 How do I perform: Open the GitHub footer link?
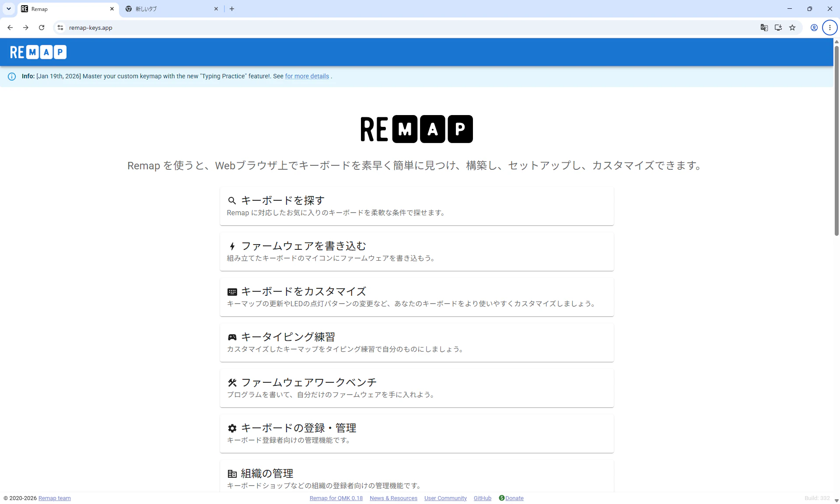[x=483, y=498]
